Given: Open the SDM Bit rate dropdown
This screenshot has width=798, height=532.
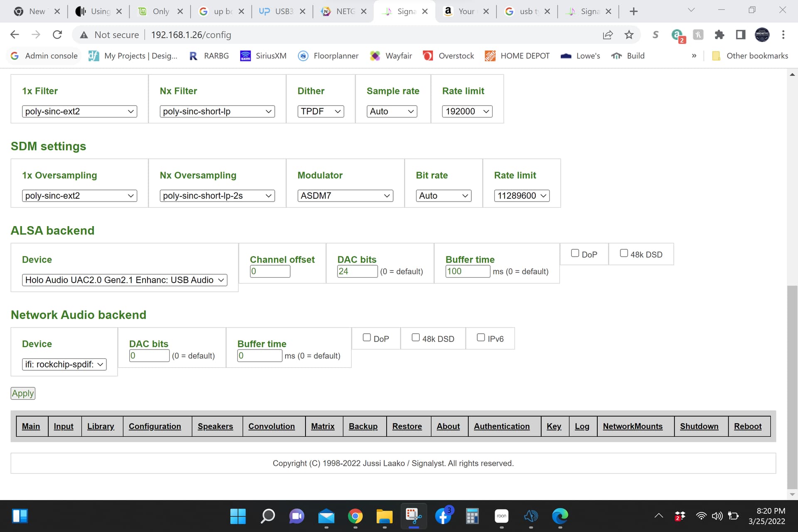Looking at the screenshot, I should [x=443, y=196].
